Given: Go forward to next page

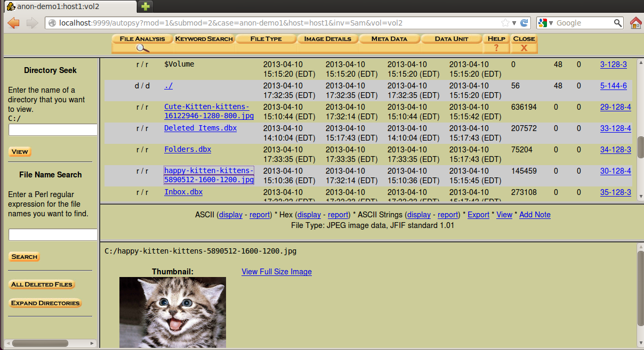Looking at the screenshot, I should pyautogui.click(x=32, y=23).
